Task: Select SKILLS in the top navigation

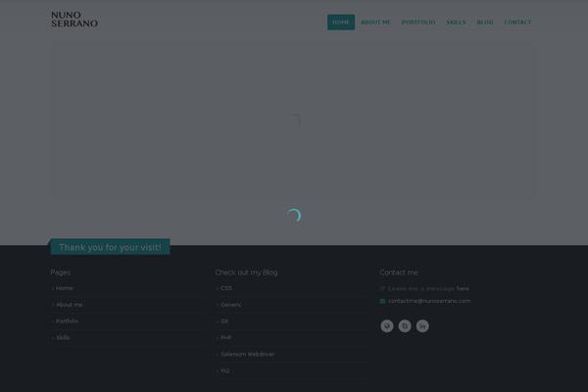Action: [x=456, y=23]
